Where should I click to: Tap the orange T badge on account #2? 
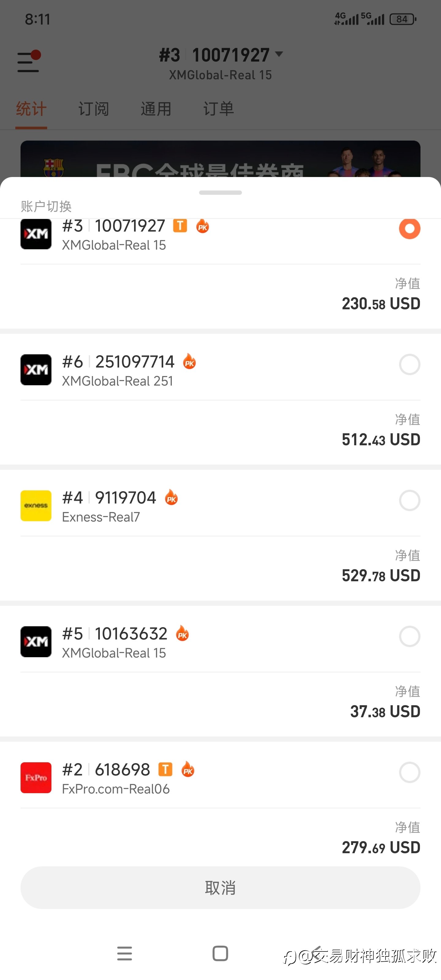point(165,769)
